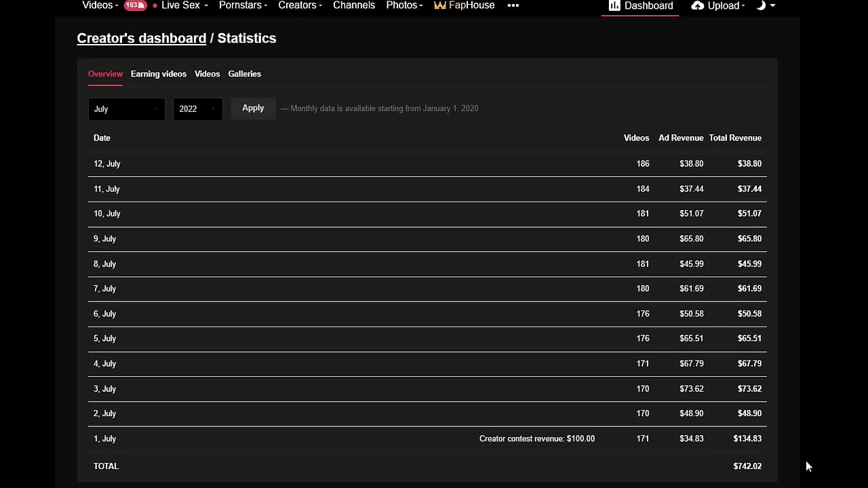Open the three-dot more menu
The image size is (868, 488).
pos(513,5)
